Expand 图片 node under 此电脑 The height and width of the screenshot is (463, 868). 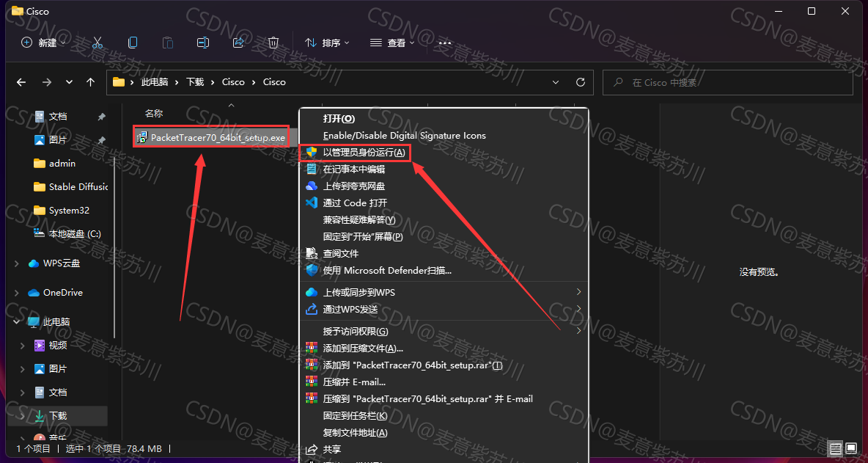[x=23, y=369]
